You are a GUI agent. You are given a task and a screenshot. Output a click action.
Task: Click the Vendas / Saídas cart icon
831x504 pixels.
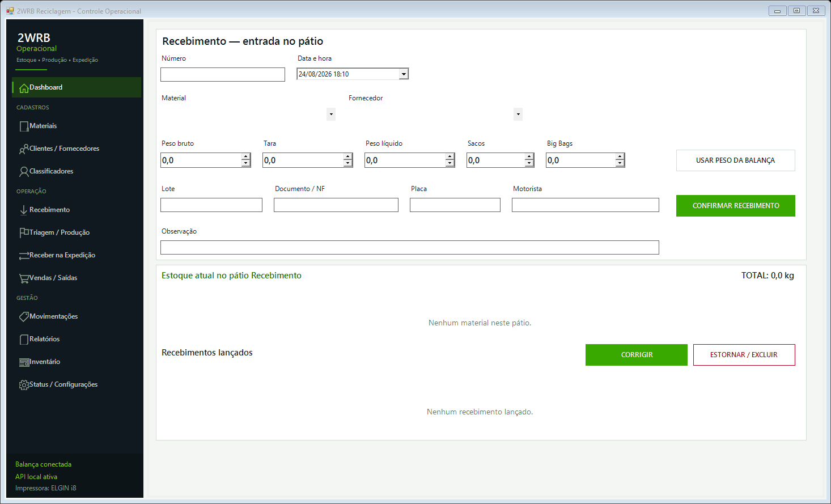pyautogui.click(x=24, y=278)
